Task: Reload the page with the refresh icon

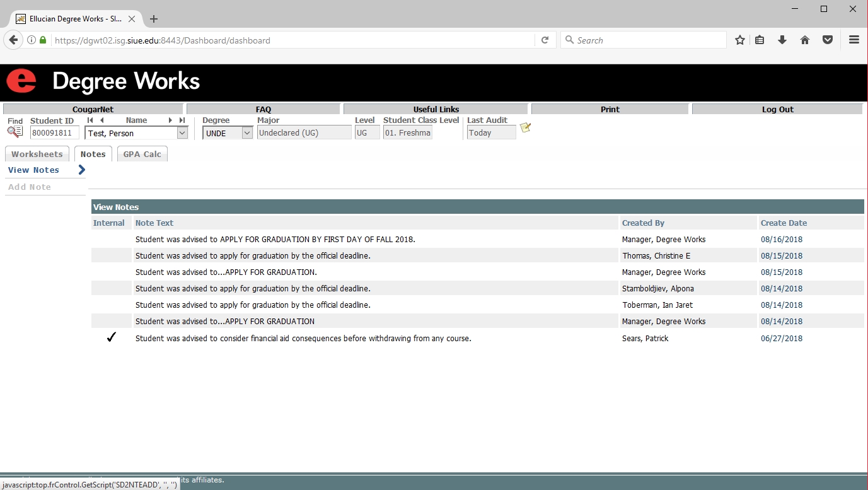Action: [x=545, y=40]
